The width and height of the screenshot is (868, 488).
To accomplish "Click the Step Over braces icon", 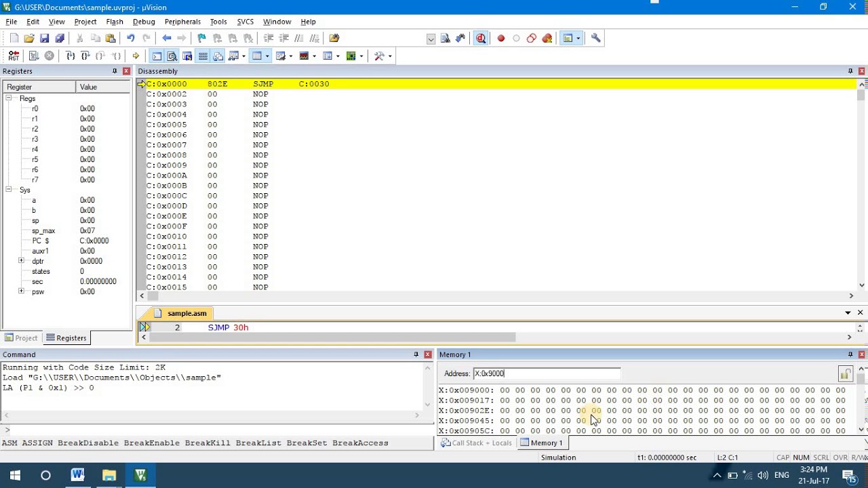I will tap(85, 56).
